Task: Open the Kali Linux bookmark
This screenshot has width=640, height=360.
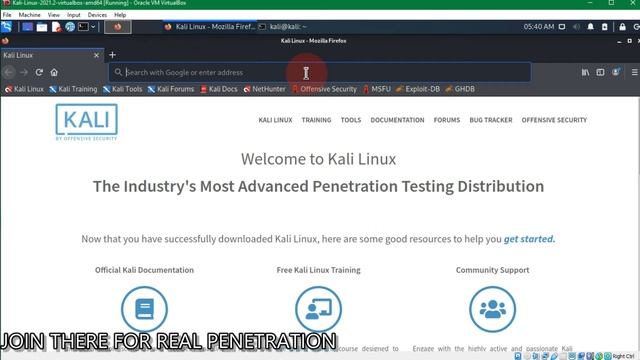Action: [24, 89]
